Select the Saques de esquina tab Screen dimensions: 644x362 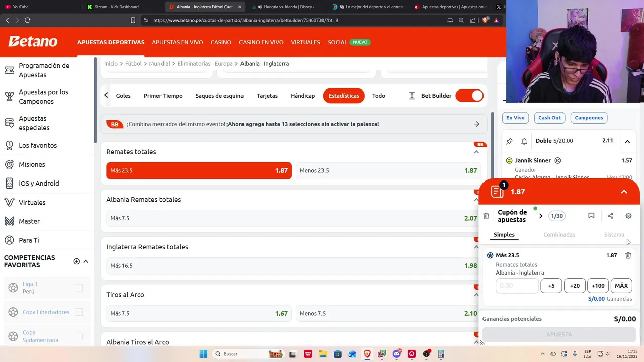tap(219, 96)
